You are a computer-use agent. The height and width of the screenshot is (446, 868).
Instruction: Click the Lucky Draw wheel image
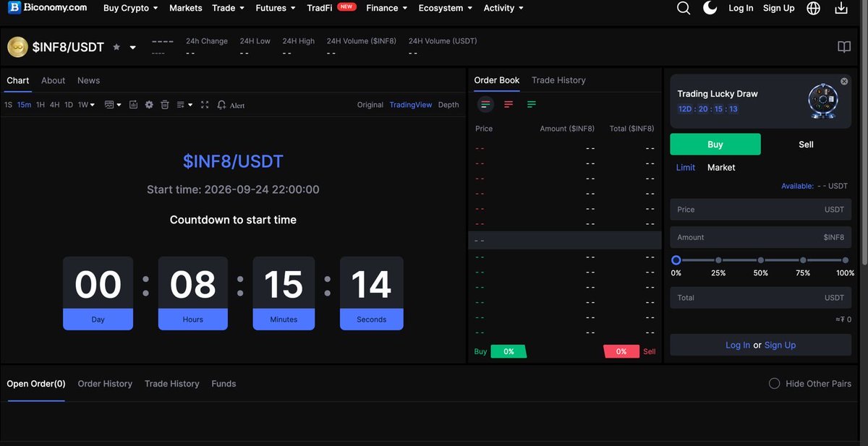tap(822, 102)
